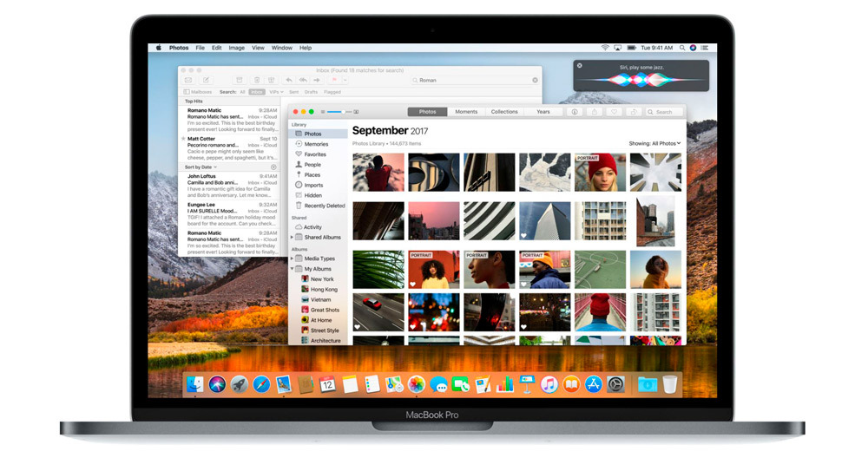Toggle the Mailboxes sidebar button in Mail
This screenshot has width=868, height=458.
(198, 92)
